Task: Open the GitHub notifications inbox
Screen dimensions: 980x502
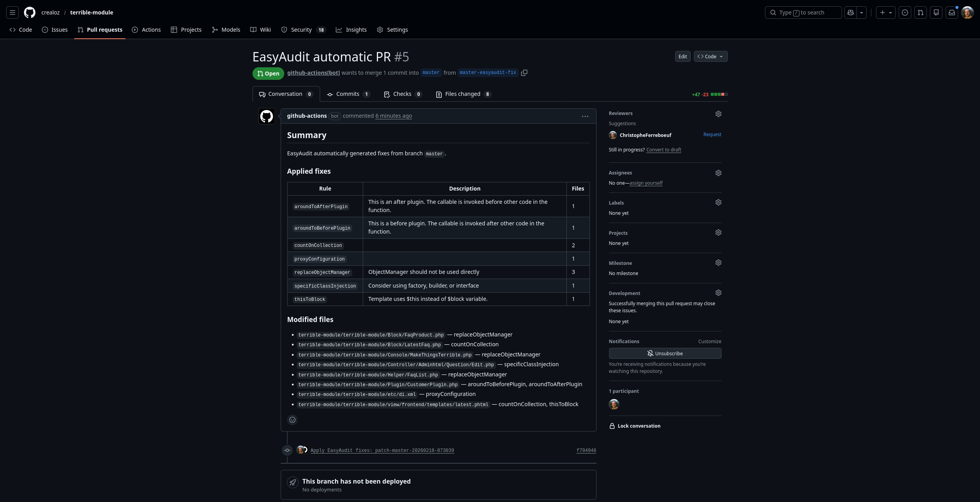Action: (x=951, y=12)
